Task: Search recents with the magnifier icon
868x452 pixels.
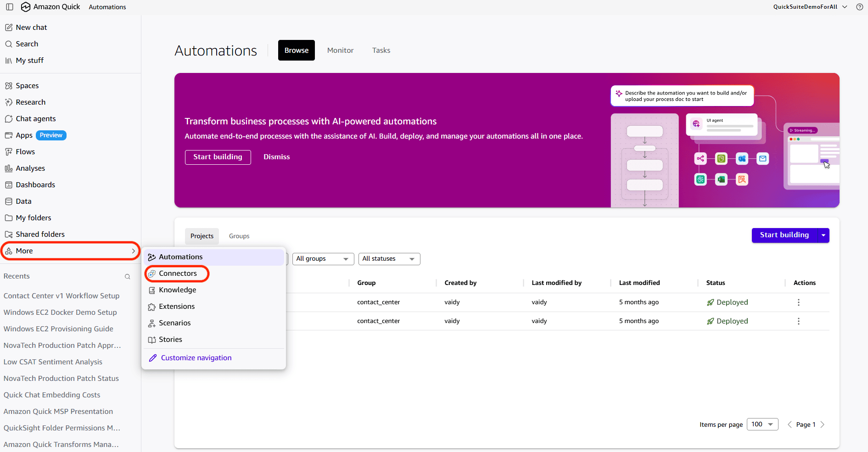Action: (128, 277)
